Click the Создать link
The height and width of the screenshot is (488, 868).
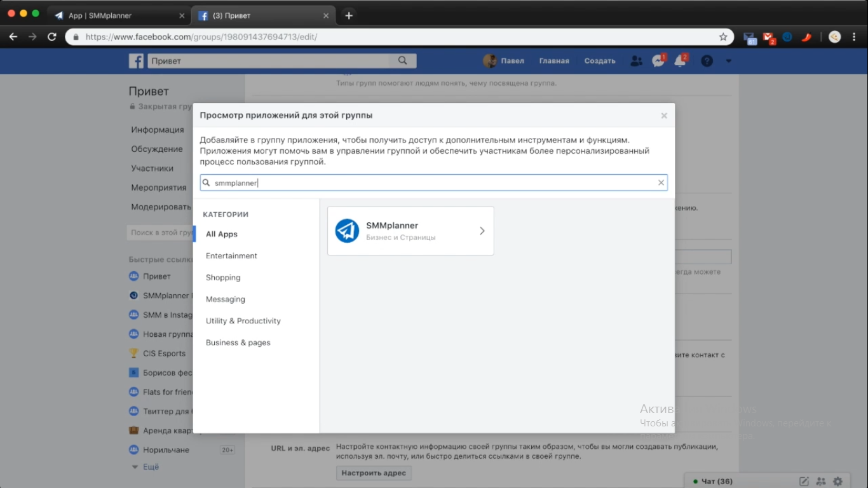(x=600, y=61)
